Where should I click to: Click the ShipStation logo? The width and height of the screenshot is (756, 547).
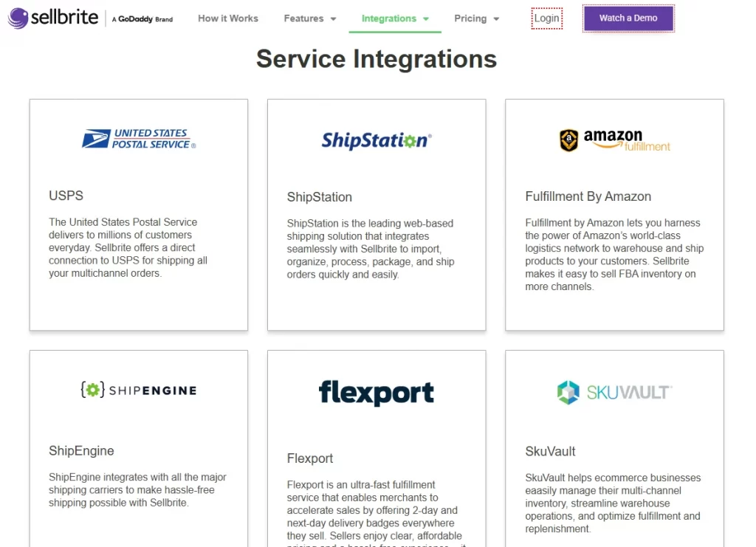pos(377,140)
